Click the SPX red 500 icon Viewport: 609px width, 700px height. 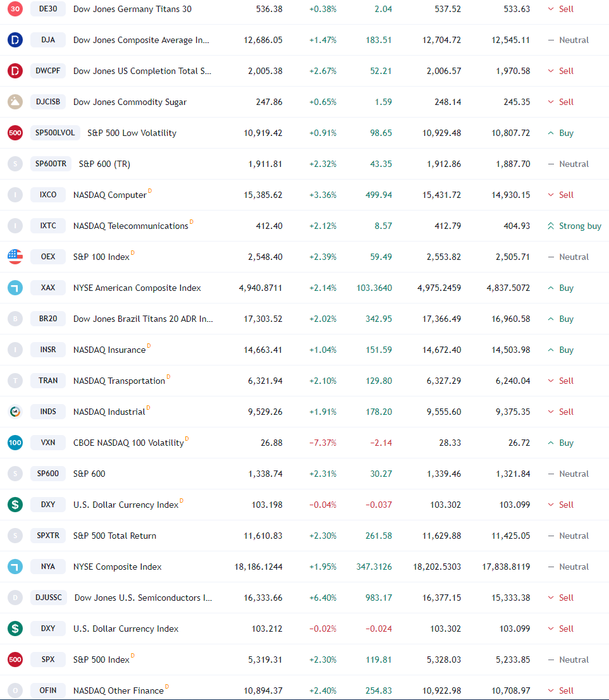point(15,660)
